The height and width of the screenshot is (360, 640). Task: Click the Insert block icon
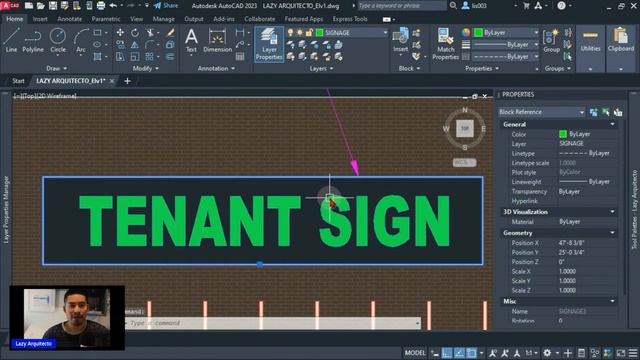click(400, 40)
